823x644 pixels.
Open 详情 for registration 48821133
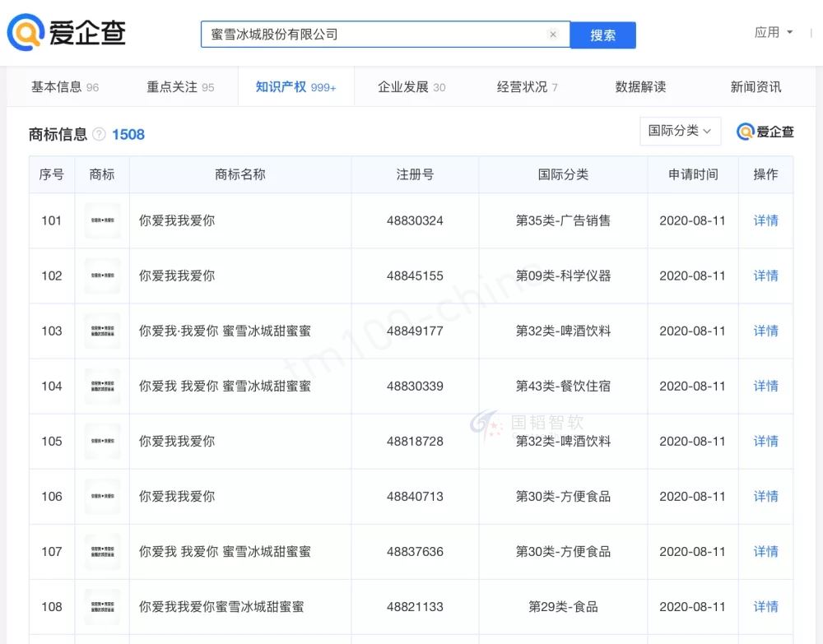765,607
